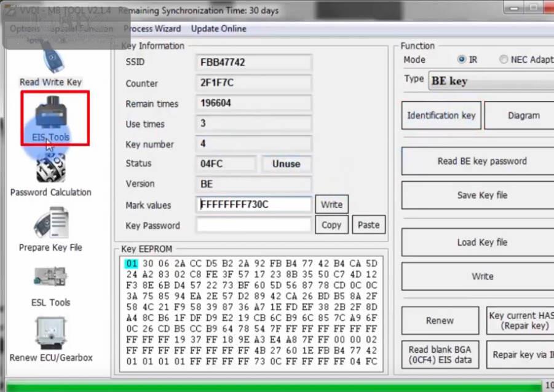Click the SSID label
Viewport: 554px width, 392px height.
click(x=135, y=62)
